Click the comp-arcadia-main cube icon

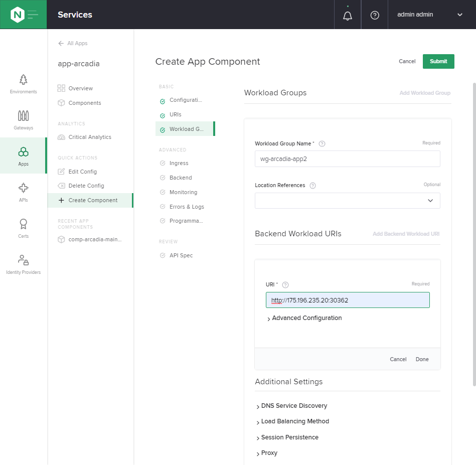pos(61,239)
